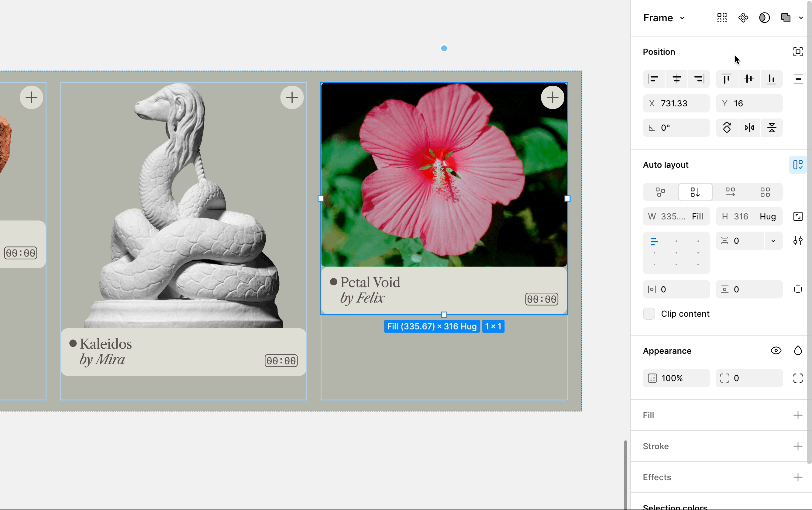The height and width of the screenshot is (510, 812).
Task: Open auto layout settings sliders icon
Action: [798, 241]
